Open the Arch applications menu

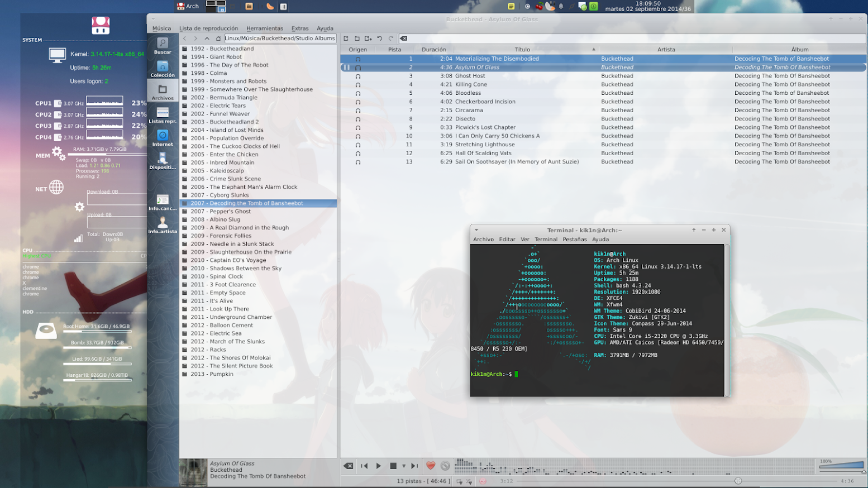pyautogui.click(x=188, y=6)
